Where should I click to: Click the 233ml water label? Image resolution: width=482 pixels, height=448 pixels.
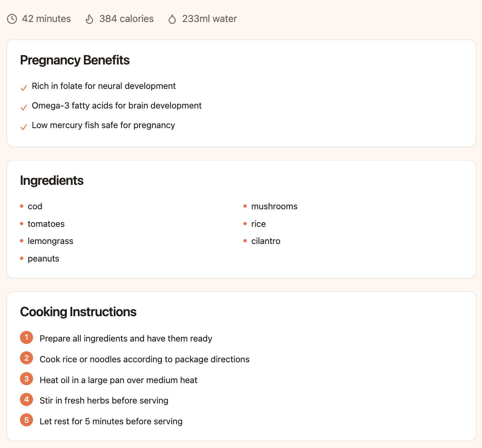[209, 19]
